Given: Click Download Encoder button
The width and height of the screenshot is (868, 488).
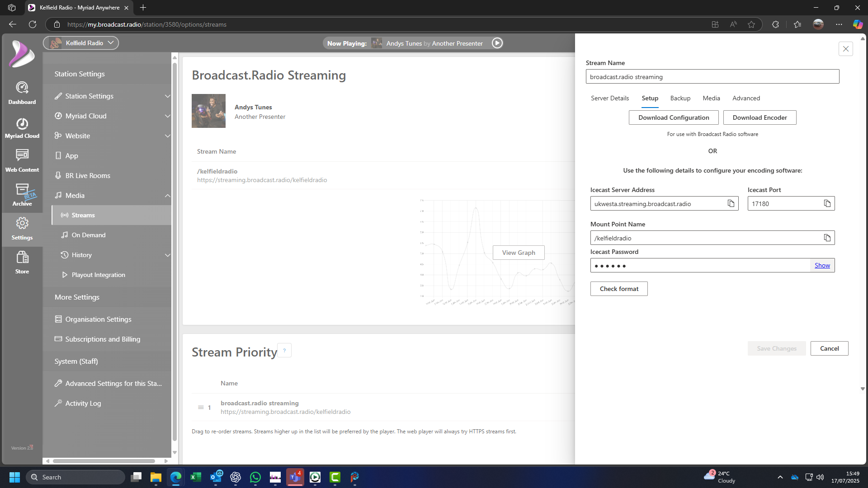Looking at the screenshot, I should click(759, 117).
